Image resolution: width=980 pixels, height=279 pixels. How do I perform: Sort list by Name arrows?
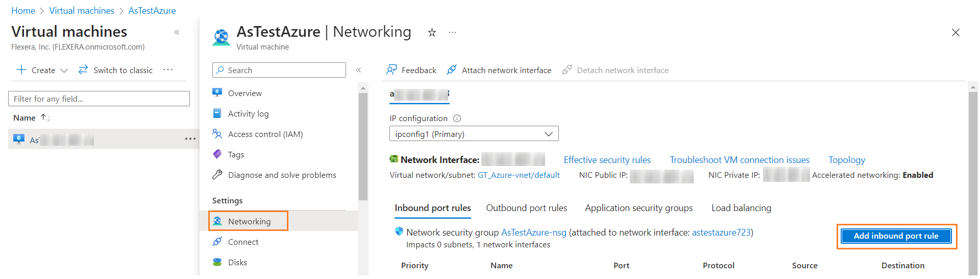46,118
